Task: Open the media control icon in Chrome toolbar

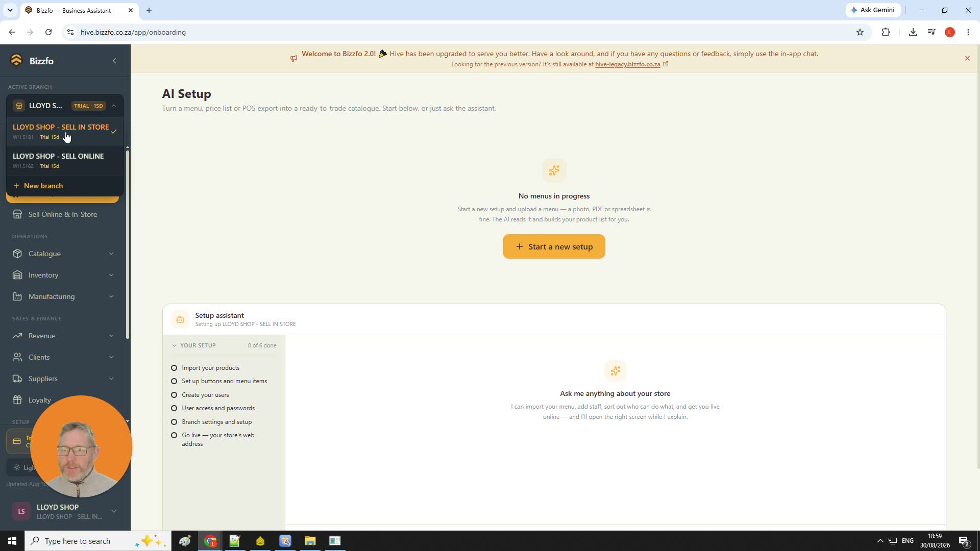Action: tap(932, 32)
